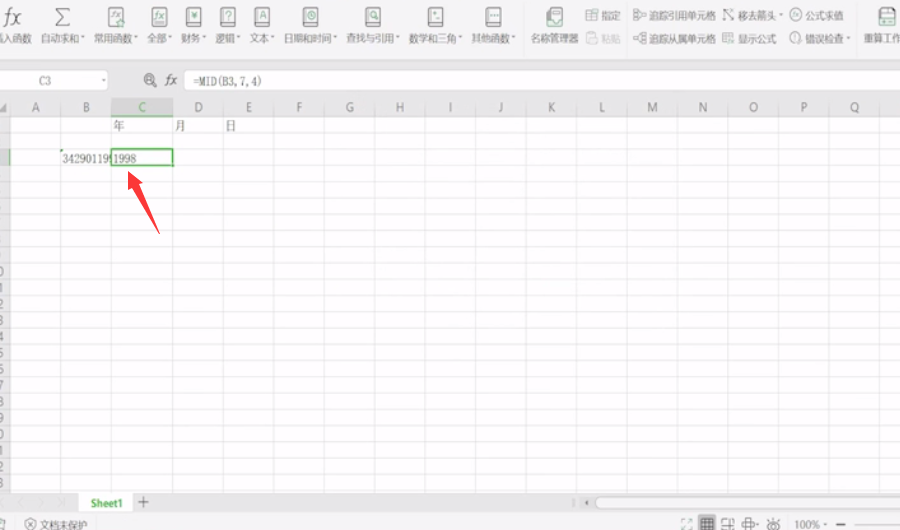Click the zoom out minus button
This screenshot has height=530, width=900.
[841, 524]
